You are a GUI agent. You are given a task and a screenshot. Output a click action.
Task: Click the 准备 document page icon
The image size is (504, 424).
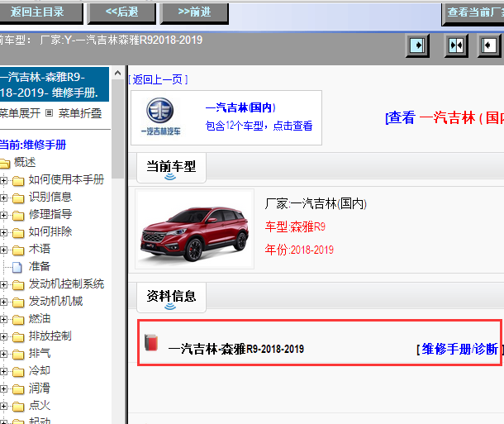click(x=17, y=267)
